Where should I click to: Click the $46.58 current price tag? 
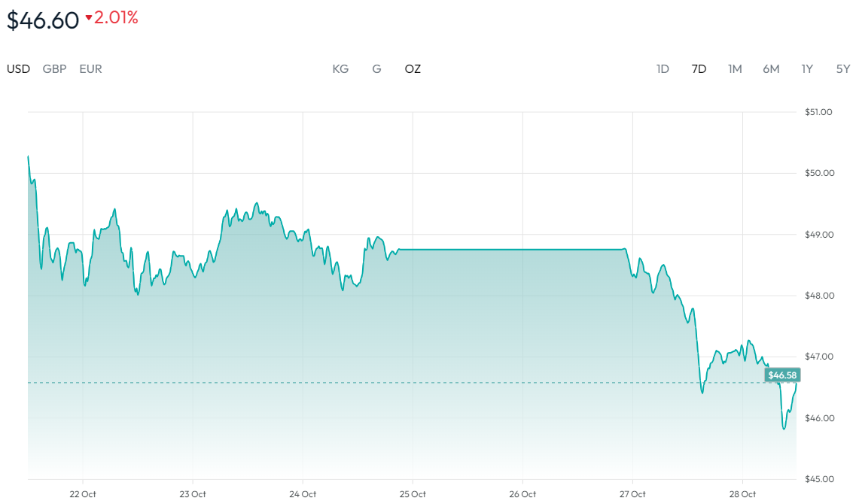click(x=781, y=375)
